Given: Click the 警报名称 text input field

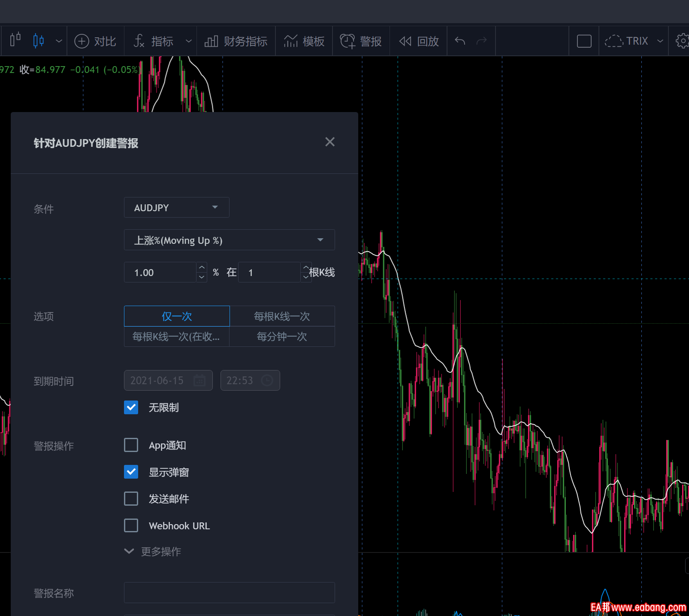Looking at the screenshot, I should pos(229,593).
